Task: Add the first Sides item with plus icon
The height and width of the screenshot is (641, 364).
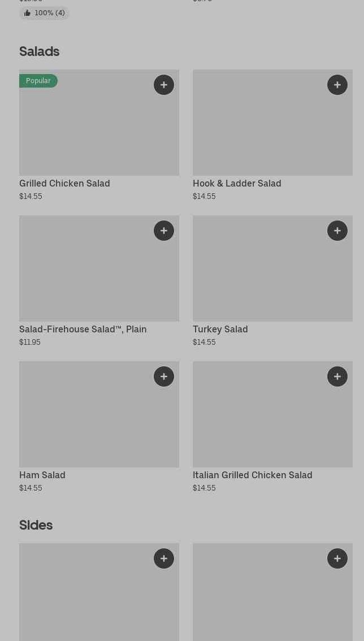Action: [x=164, y=558]
